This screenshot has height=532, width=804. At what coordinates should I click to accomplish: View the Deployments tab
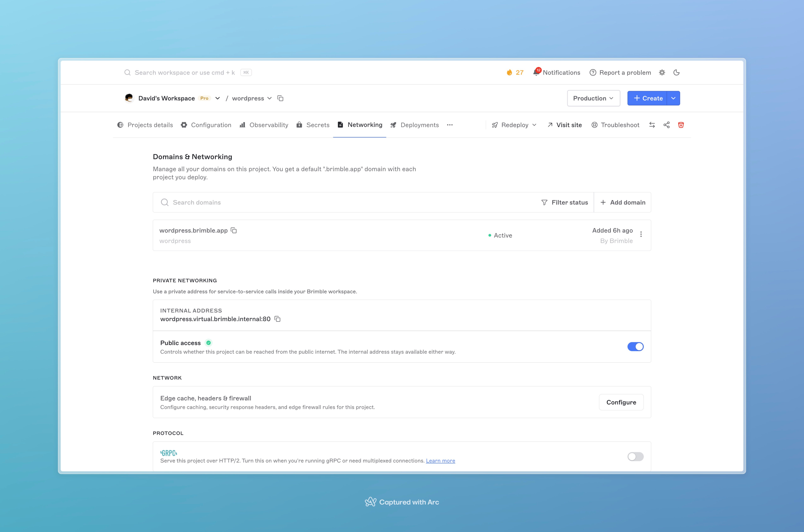point(414,125)
